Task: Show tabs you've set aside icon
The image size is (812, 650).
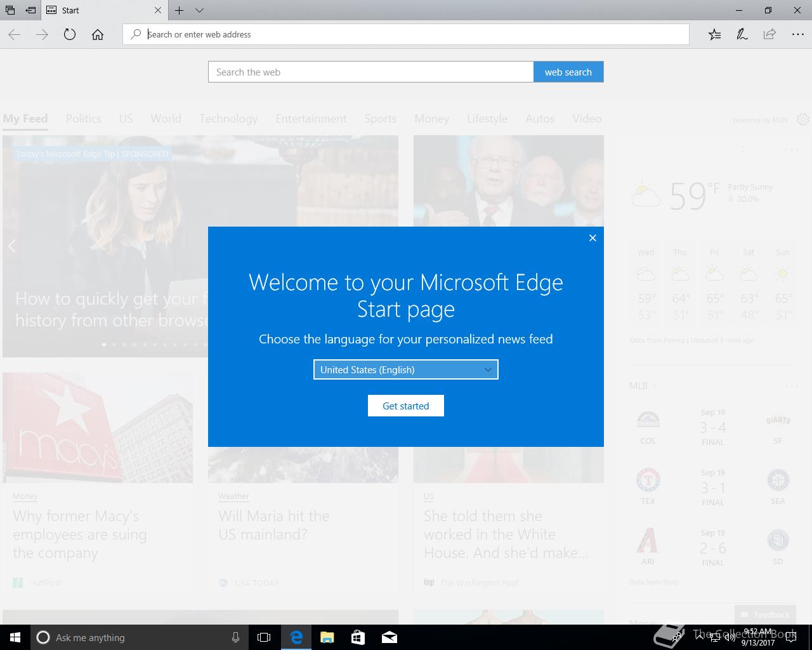Action: coord(10,10)
